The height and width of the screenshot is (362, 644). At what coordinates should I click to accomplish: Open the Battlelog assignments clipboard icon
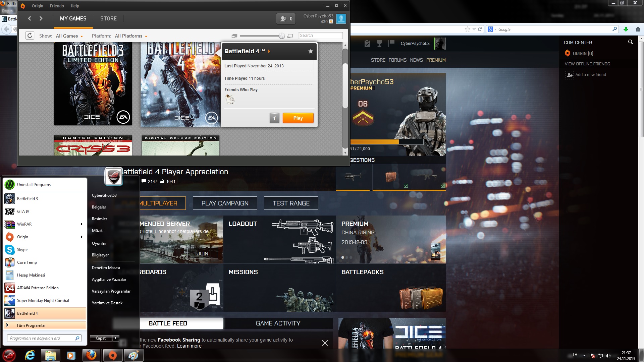pyautogui.click(x=367, y=44)
